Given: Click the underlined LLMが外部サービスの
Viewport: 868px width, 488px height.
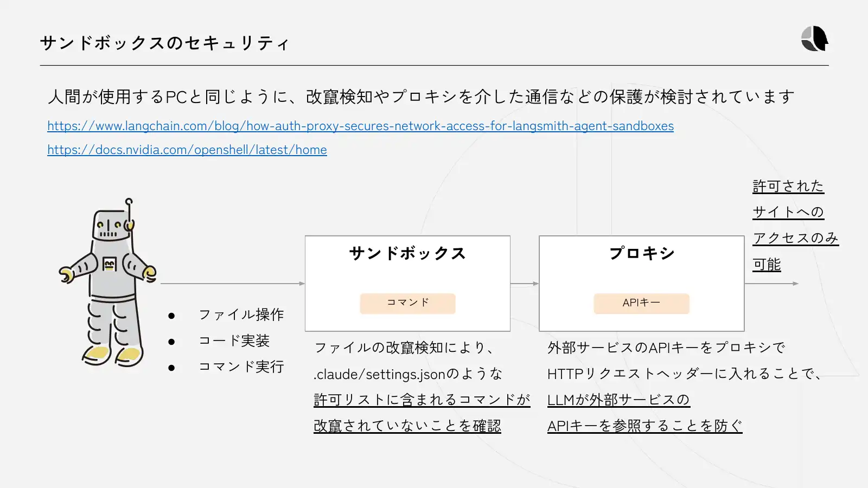Looking at the screenshot, I should [618, 400].
